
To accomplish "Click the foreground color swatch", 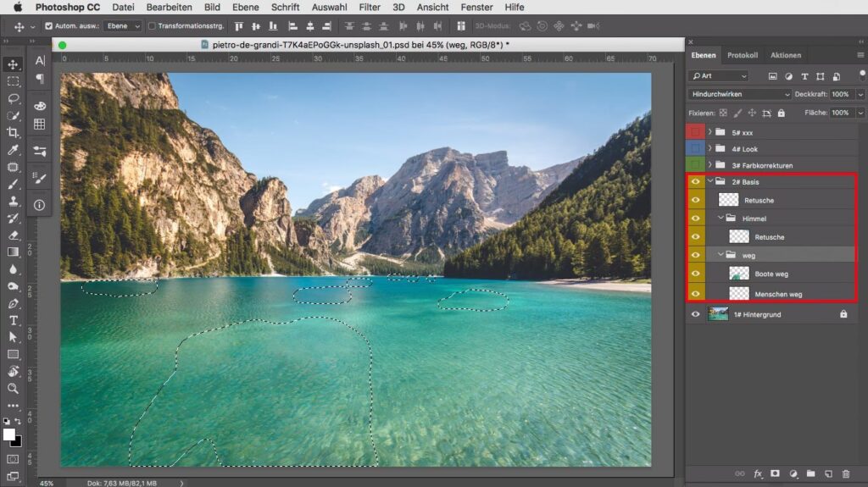I will pyautogui.click(x=9, y=434).
